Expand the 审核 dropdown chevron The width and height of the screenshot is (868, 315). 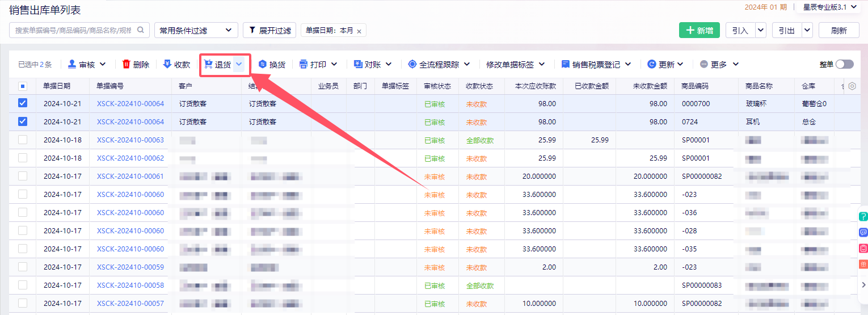click(103, 64)
